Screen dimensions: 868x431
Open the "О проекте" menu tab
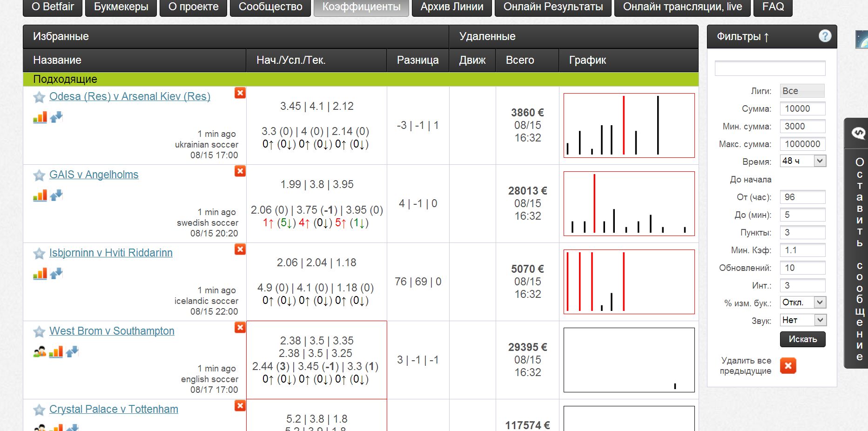point(193,7)
